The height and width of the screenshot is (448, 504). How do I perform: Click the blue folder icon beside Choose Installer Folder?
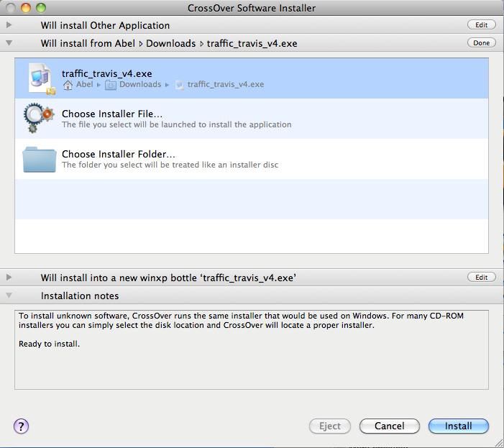[40, 160]
